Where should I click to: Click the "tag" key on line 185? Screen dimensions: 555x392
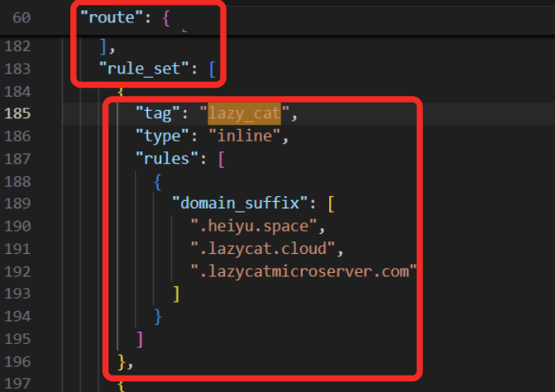click(x=158, y=114)
